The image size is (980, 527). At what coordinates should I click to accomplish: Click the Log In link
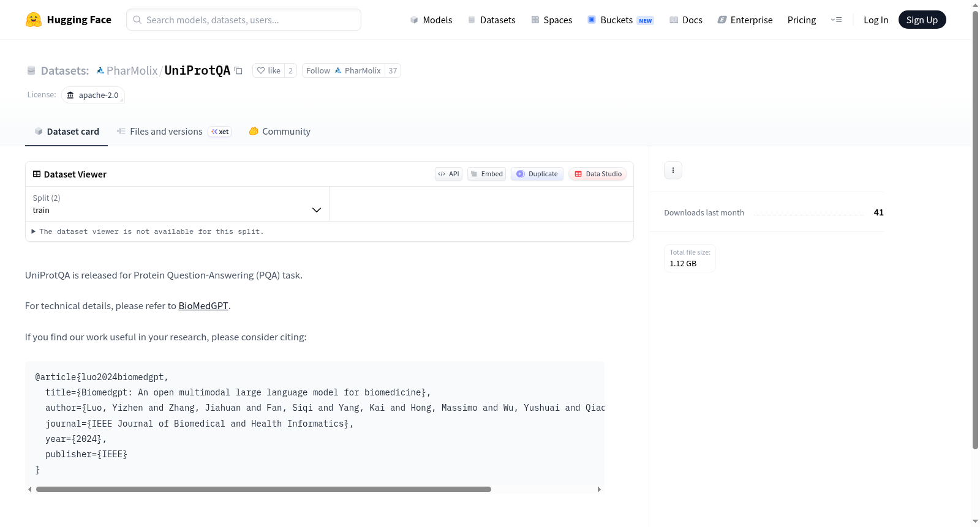tap(876, 20)
